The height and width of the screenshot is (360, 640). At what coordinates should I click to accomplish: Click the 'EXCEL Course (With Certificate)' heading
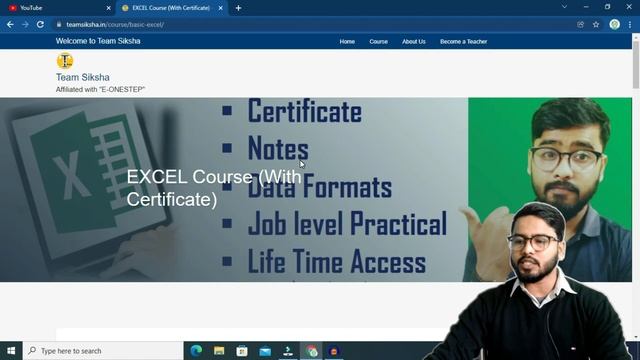(x=214, y=188)
